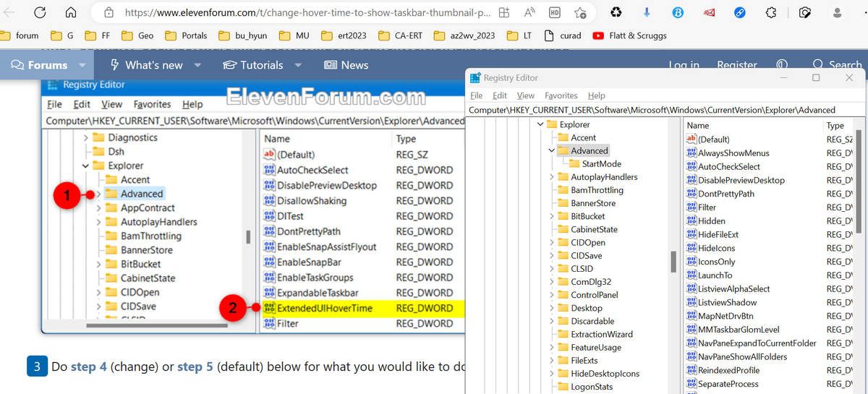
Task: Expand the AutoplayHandlers key in Registry Editor
Action: [x=551, y=177]
